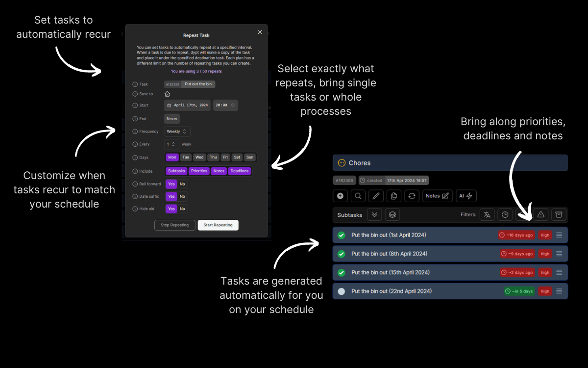Click the Stop Repeating button

[x=175, y=225]
